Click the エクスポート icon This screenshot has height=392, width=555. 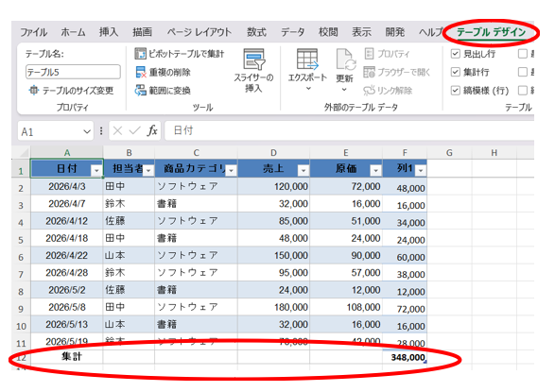(x=307, y=59)
